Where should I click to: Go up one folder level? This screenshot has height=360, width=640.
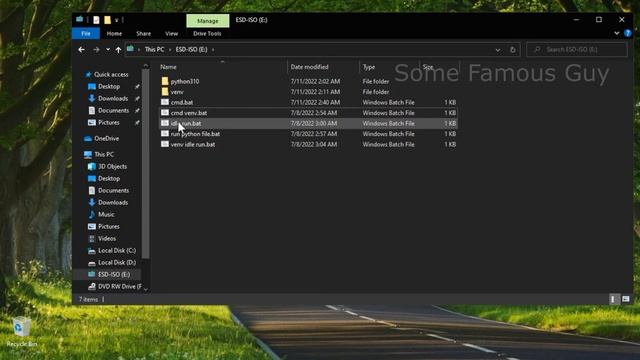(118, 49)
